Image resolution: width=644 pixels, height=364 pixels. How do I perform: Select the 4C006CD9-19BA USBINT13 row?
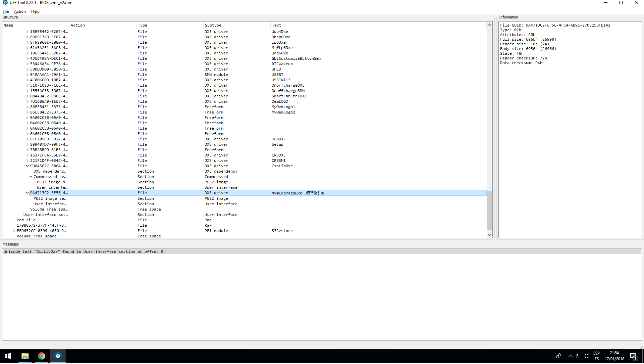(245, 80)
